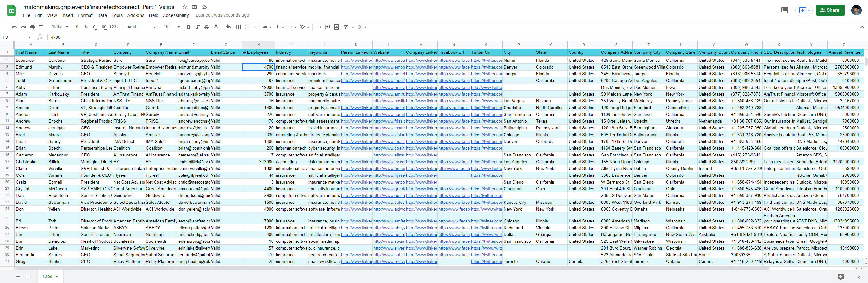This screenshot has height=283, width=868.
Task: Print the spreadsheet
Action: coord(32,27)
